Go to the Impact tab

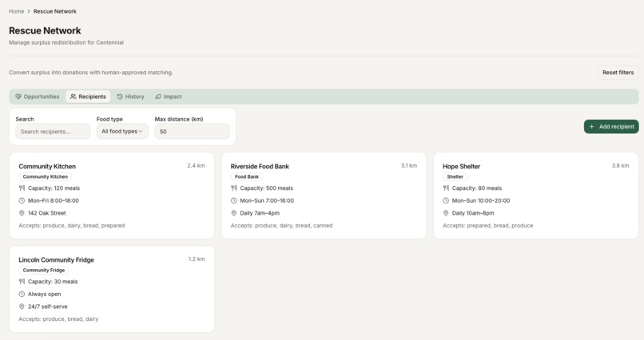tap(169, 97)
